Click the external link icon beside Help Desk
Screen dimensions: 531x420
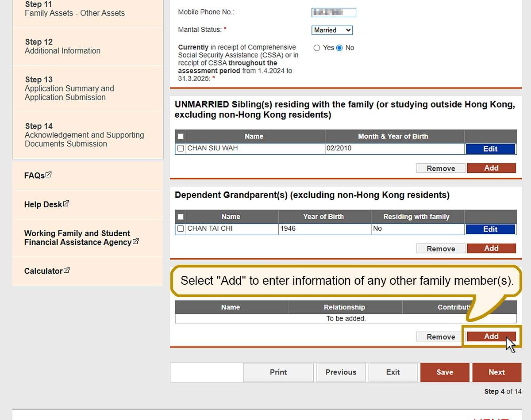click(x=66, y=204)
